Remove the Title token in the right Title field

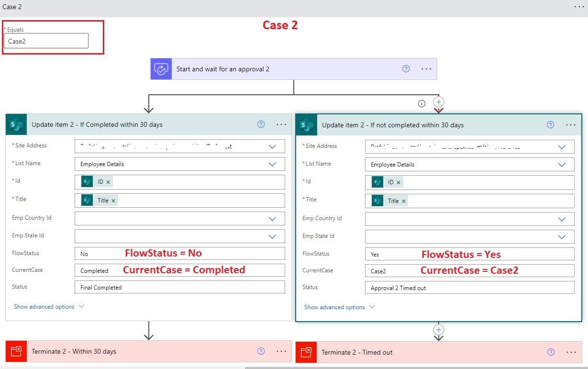[x=404, y=201]
